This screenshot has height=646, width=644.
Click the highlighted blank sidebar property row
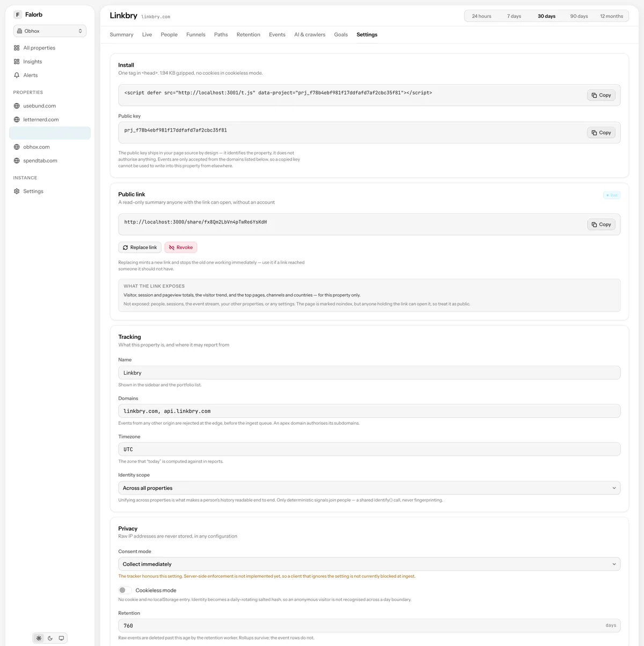(50, 133)
